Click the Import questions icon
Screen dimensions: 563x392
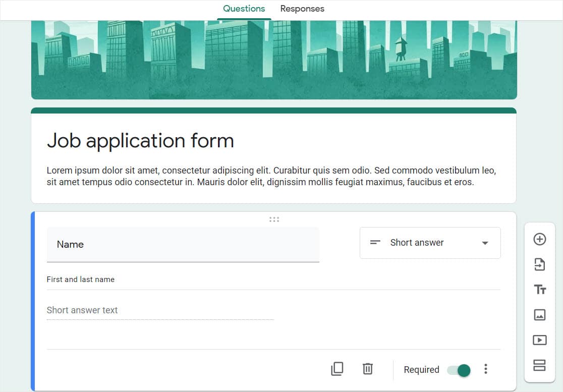[540, 264]
